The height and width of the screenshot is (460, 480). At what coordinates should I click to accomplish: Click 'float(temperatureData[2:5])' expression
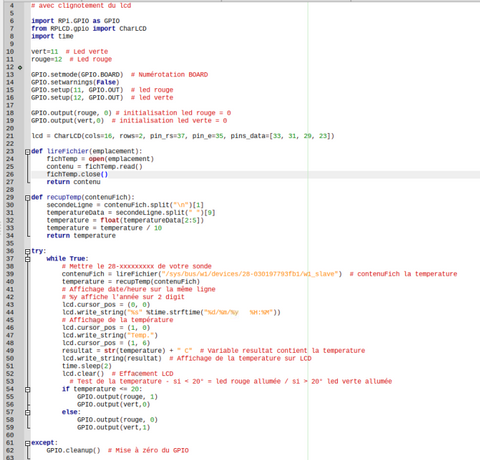[152, 220]
